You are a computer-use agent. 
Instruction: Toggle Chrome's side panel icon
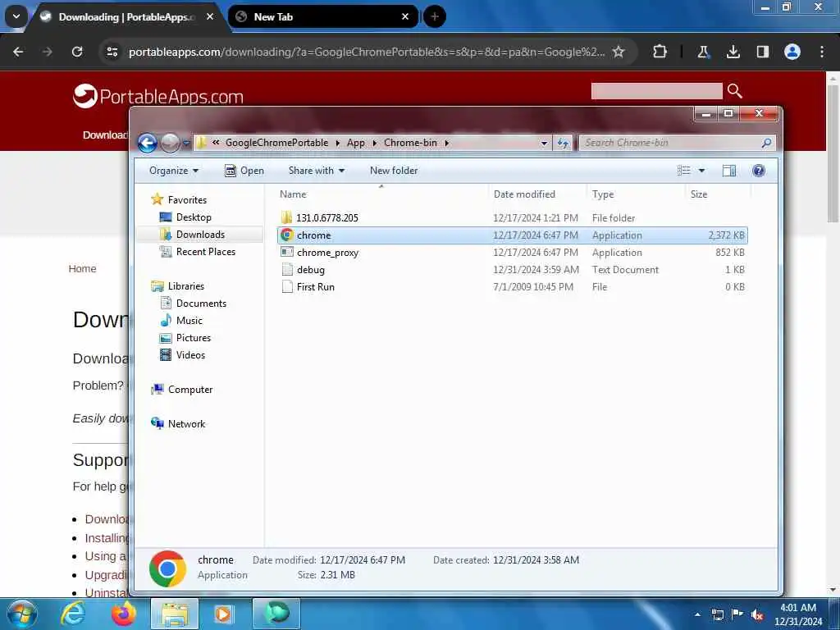click(x=762, y=52)
